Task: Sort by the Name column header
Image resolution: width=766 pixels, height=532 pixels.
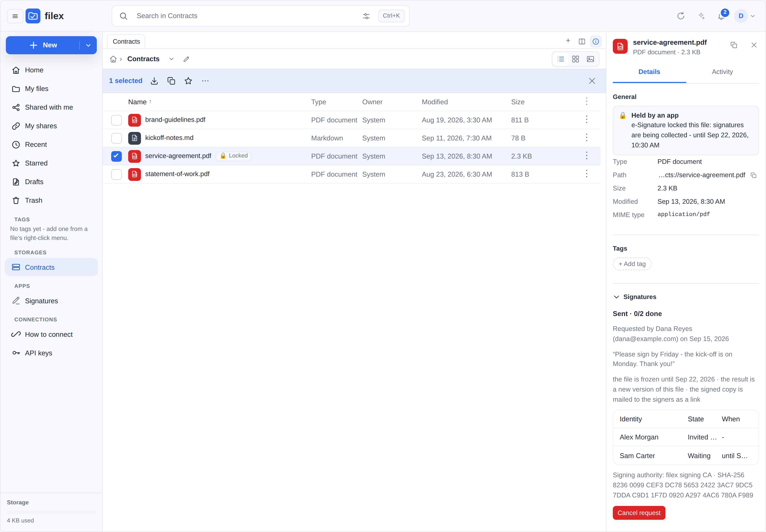Action: point(140,102)
